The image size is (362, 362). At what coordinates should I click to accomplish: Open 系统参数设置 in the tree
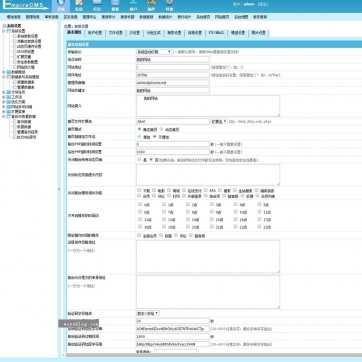click(x=27, y=36)
